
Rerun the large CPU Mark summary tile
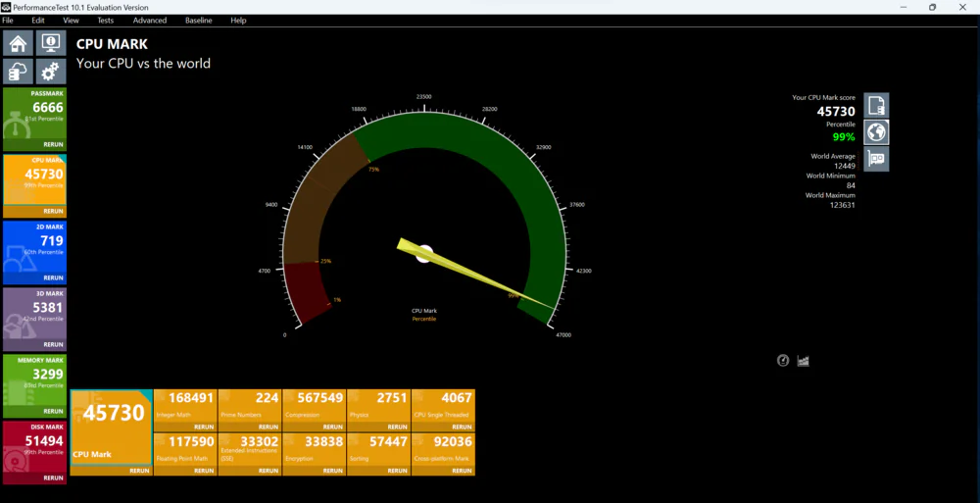click(139, 471)
